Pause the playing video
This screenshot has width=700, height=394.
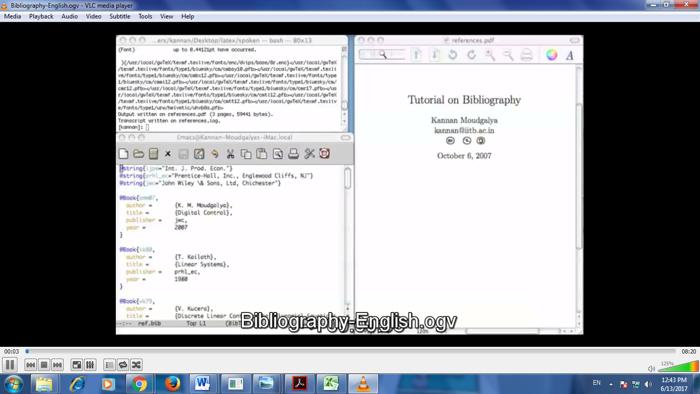[10, 365]
